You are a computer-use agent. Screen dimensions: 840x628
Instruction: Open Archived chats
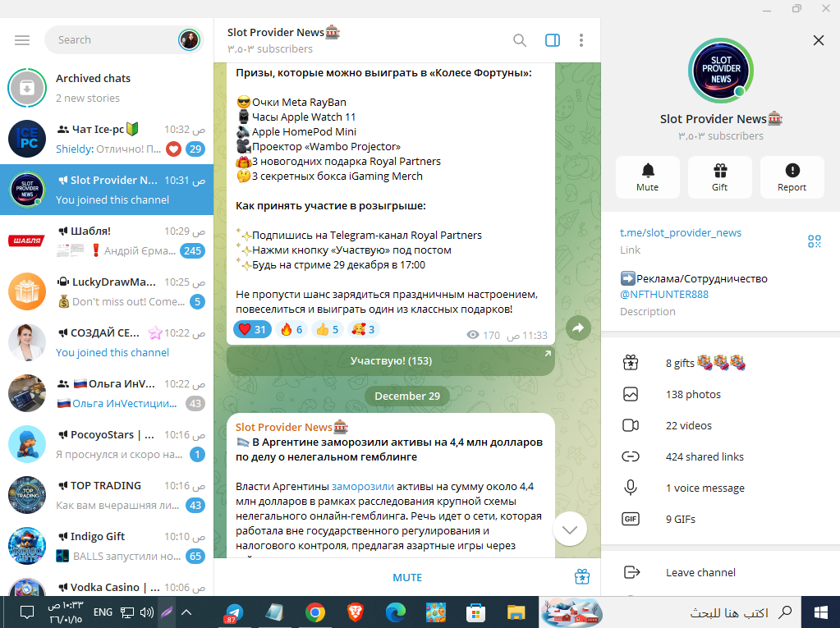pyautogui.click(x=107, y=88)
